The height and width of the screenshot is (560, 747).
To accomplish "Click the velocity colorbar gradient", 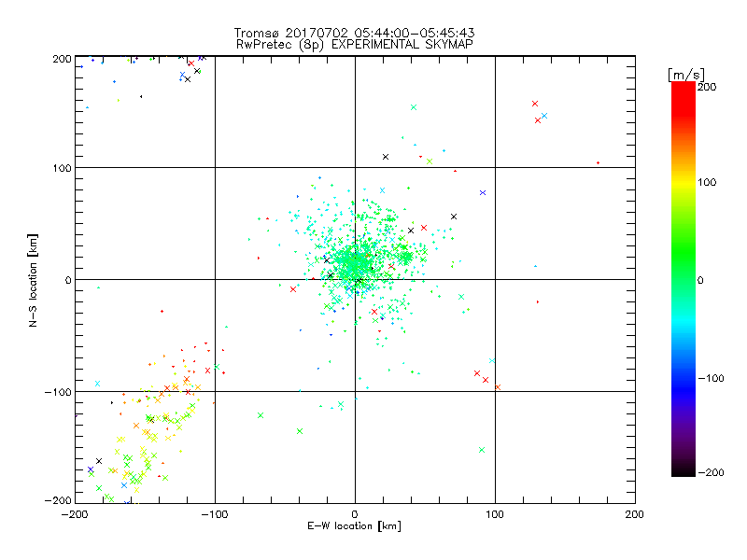I will (684, 279).
